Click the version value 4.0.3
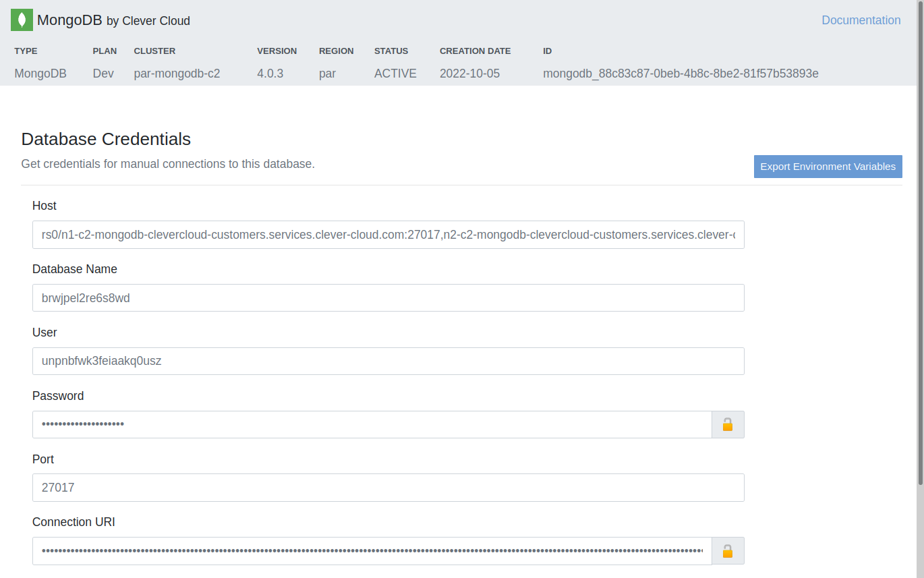This screenshot has width=924, height=578. click(270, 74)
